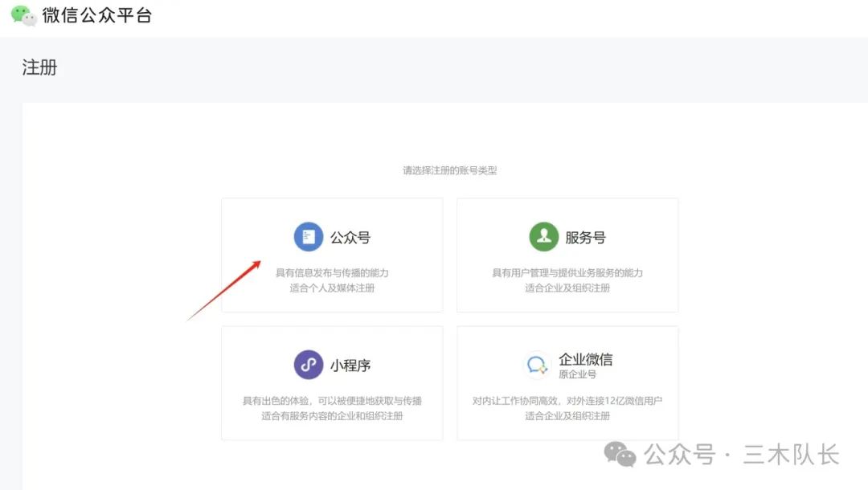Click the 适合个人及媒体注册 description text
Screen dimensions: 868x490
pos(330,288)
